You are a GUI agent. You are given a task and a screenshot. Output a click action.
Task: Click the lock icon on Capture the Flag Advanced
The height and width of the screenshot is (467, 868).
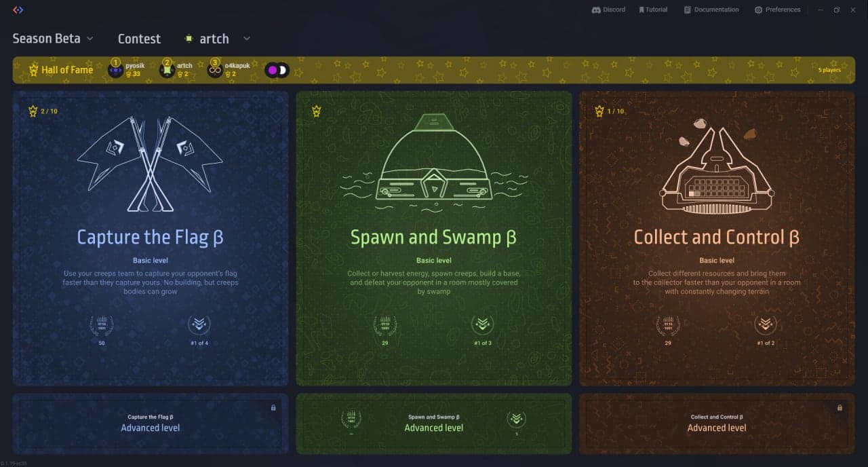pos(273,408)
